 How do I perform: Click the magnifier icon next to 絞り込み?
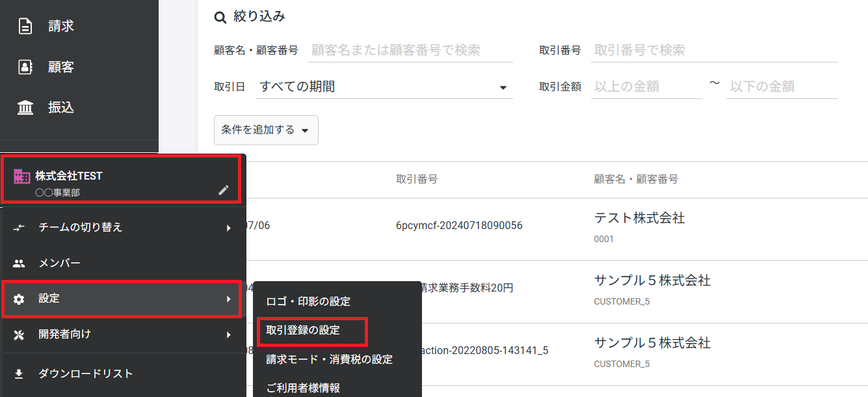220,18
